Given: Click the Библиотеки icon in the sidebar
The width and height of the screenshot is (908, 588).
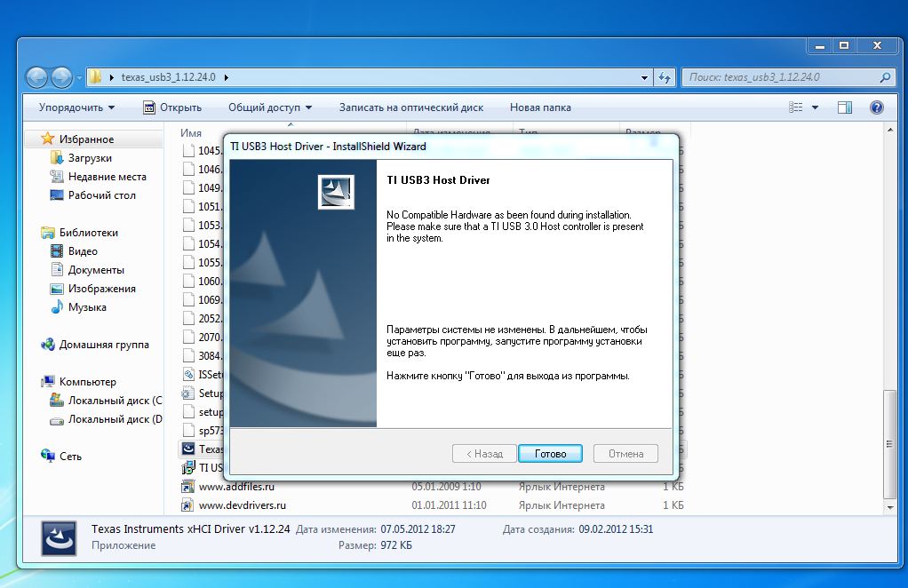Looking at the screenshot, I should click(47, 233).
